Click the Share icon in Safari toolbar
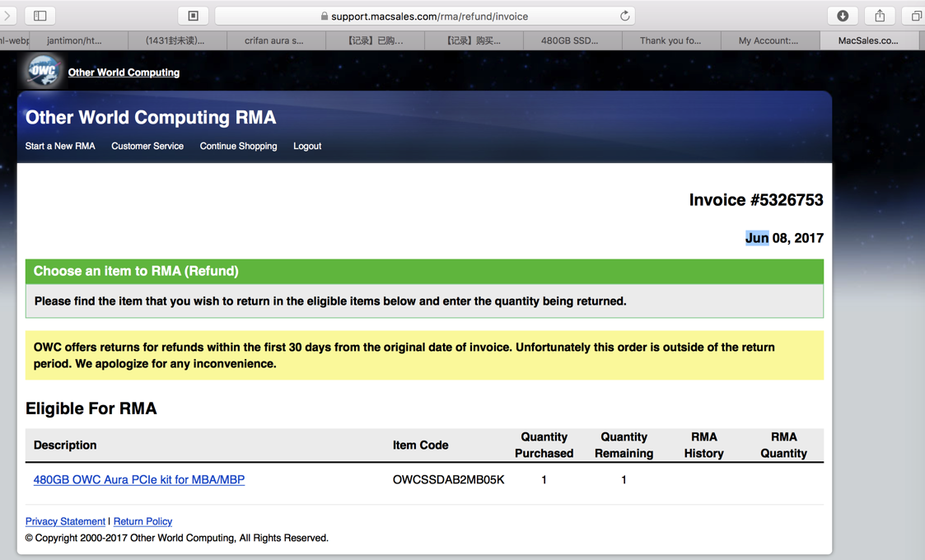 pos(880,16)
